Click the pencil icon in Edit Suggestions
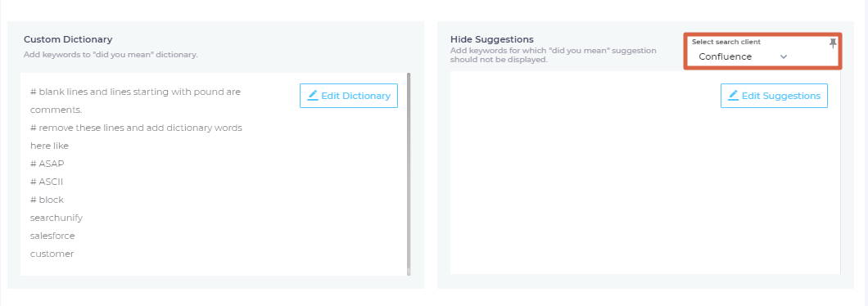 (734, 95)
